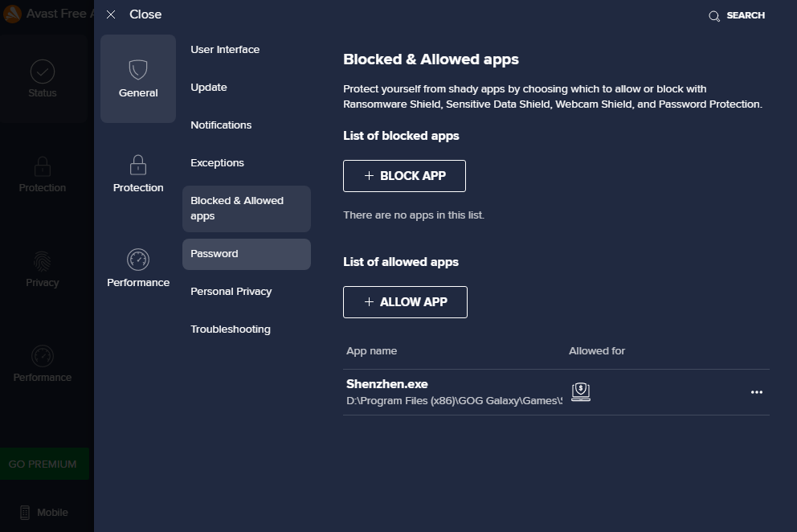Click the magnifier Search icon
Image resolution: width=797 pixels, height=532 pixels.
coord(714,16)
